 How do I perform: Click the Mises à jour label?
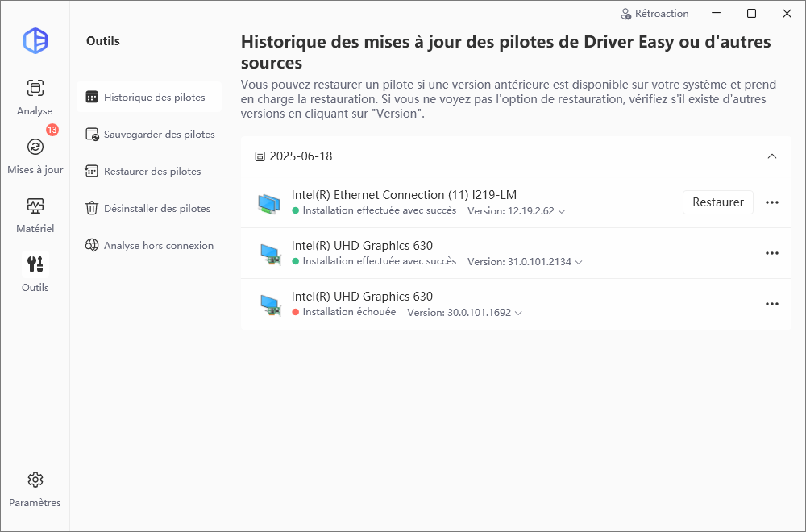click(35, 169)
